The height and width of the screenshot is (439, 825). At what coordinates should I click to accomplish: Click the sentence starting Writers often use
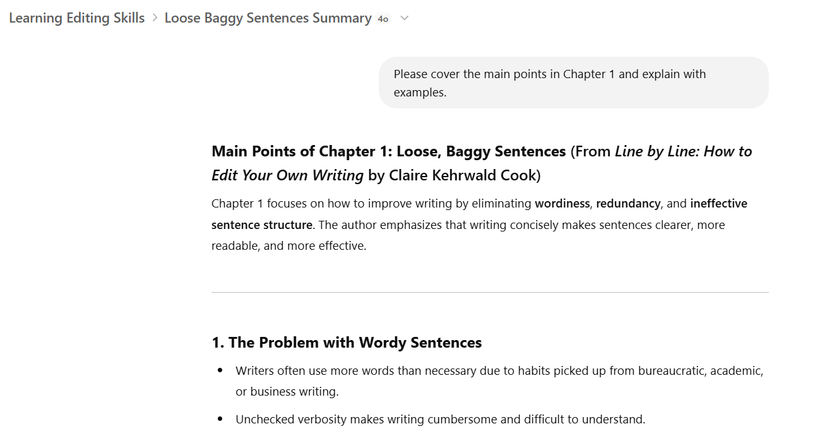[x=498, y=371]
